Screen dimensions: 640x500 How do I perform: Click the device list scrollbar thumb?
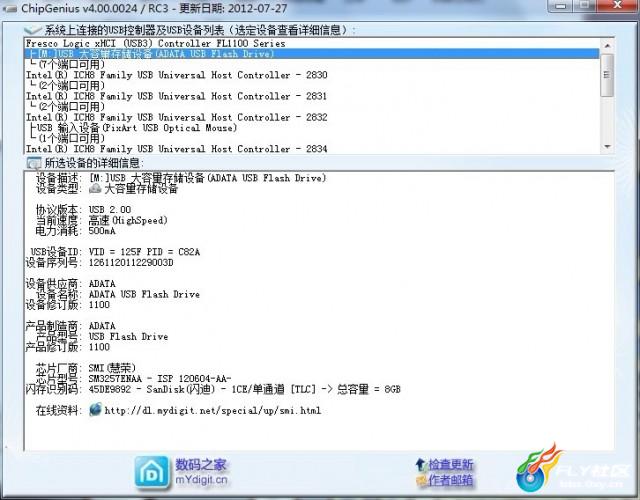[x=607, y=75]
